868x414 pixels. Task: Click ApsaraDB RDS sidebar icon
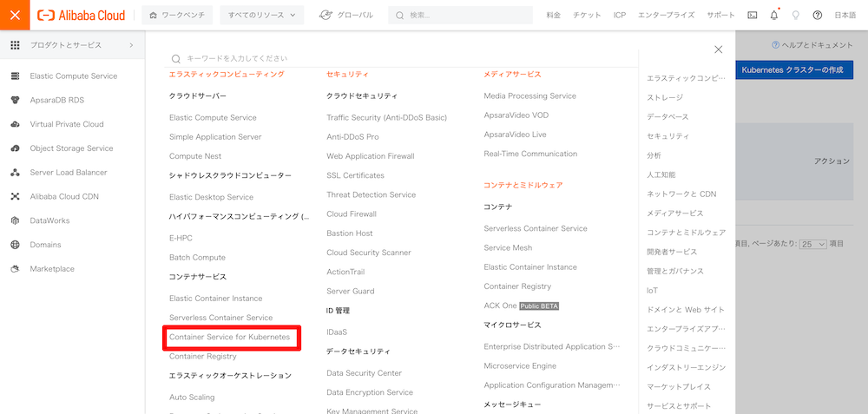15,100
